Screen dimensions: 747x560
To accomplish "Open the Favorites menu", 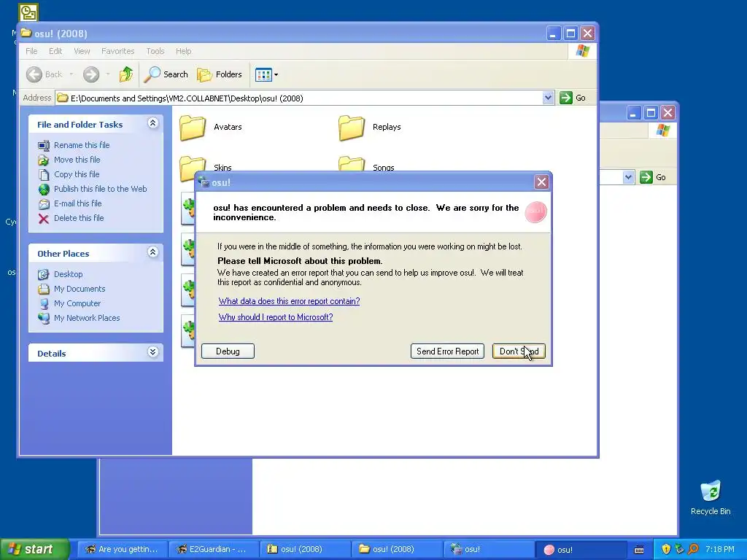I will click(x=117, y=51).
